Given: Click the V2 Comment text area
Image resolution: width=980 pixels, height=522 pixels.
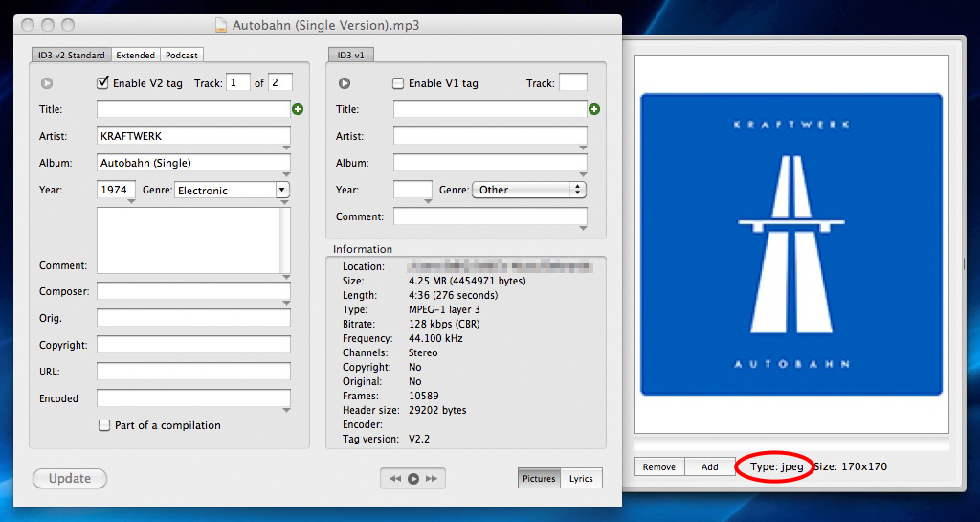Looking at the screenshot, I should point(189,240).
